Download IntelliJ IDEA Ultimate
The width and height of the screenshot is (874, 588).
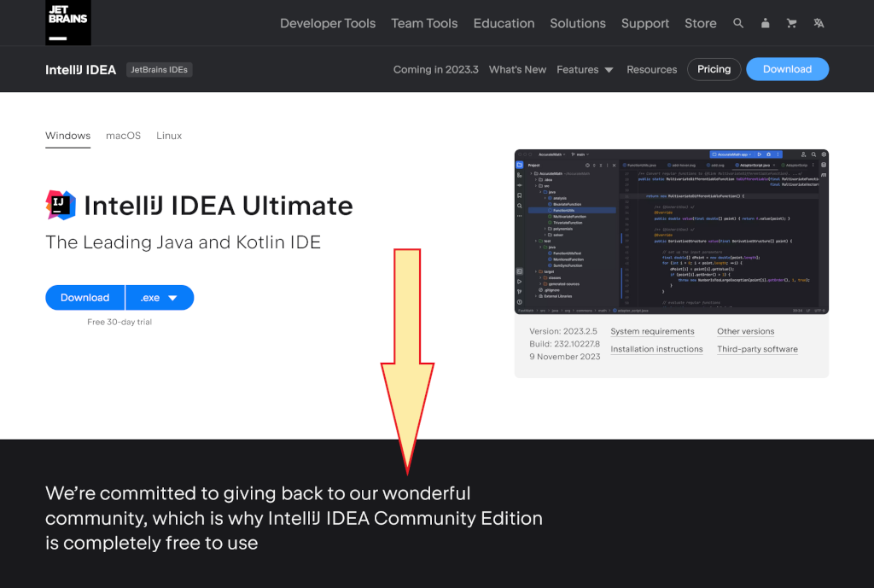point(84,298)
